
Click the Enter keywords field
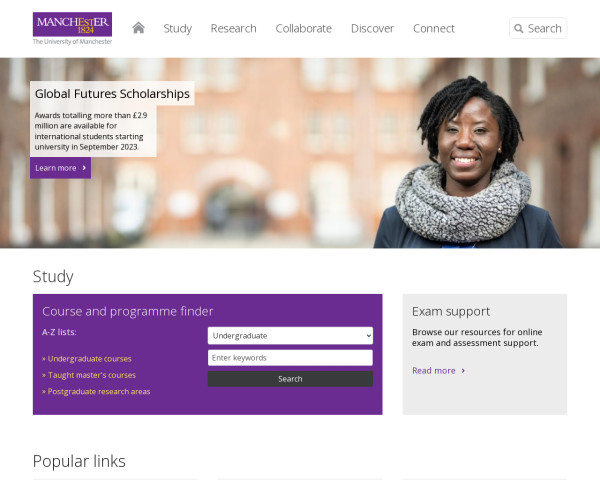click(290, 358)
